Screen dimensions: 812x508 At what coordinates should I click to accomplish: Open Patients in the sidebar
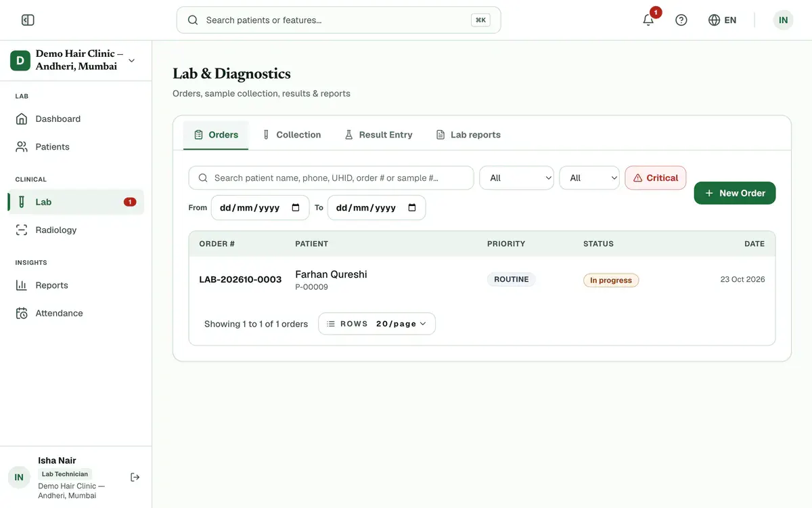[76, 146]
